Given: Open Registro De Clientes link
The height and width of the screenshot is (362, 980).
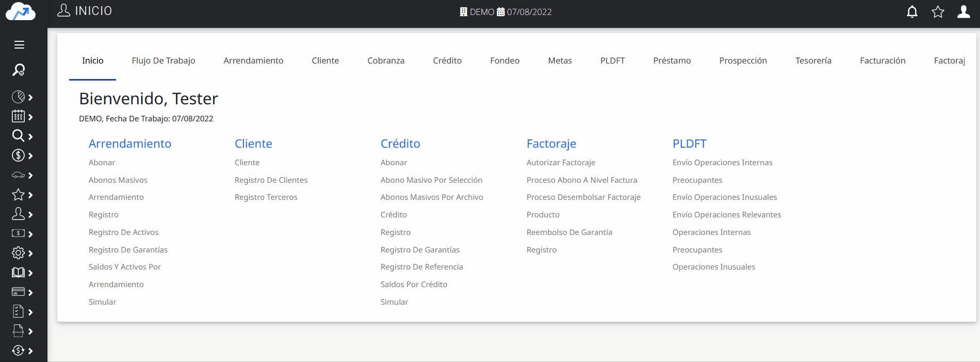Looking at the screenshot, I should coord(271,180).
